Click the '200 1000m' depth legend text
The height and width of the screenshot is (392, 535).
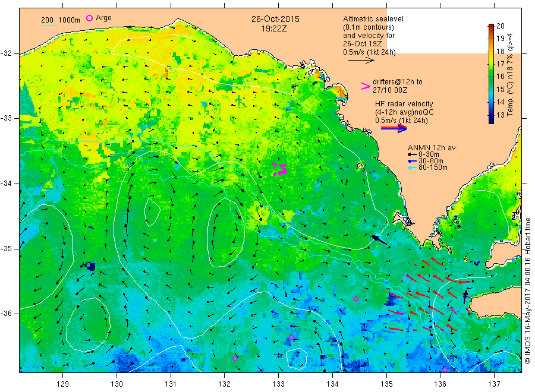(x=61, y=20)
